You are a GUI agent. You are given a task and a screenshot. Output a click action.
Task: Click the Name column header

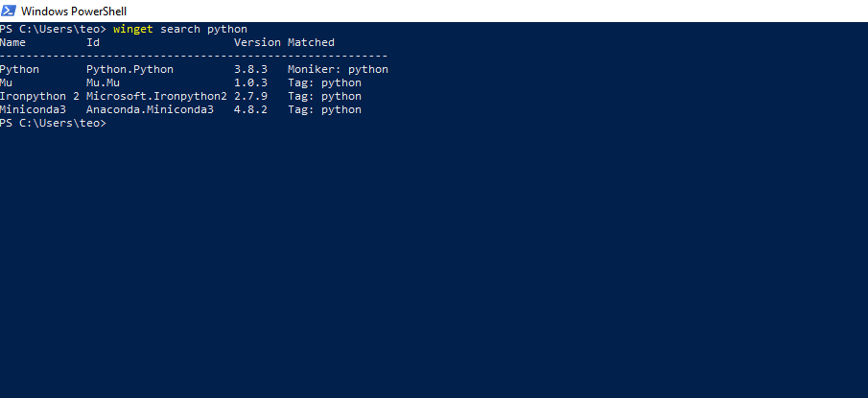[x=12, y=42]
